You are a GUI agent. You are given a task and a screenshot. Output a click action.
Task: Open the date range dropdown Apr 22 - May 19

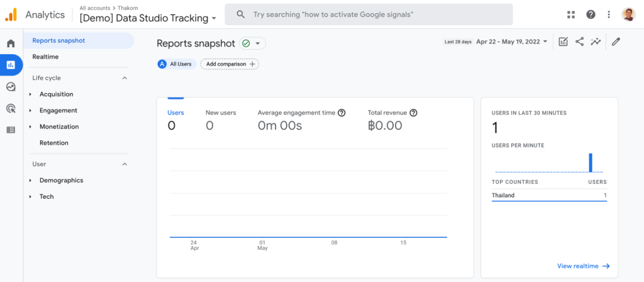click(512, 42)
